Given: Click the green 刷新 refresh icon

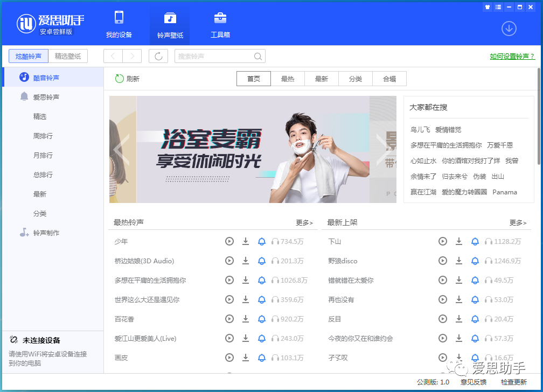Looking at the screenshot, I should 119,79.
